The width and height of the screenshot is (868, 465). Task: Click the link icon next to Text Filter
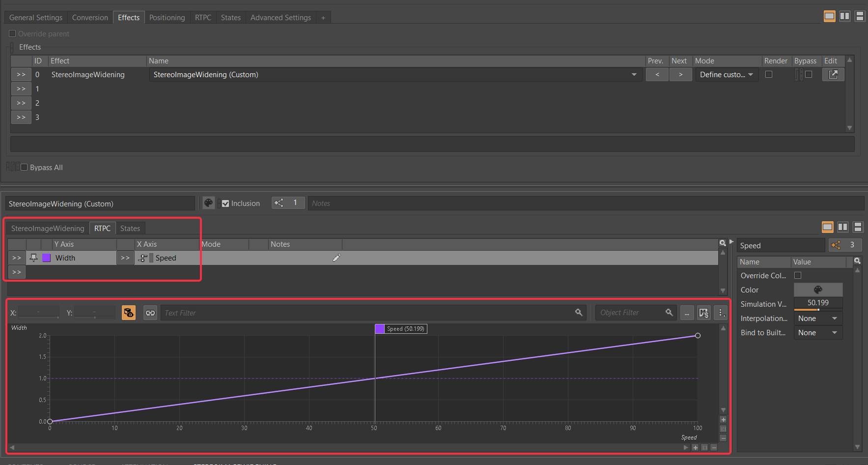150,313
